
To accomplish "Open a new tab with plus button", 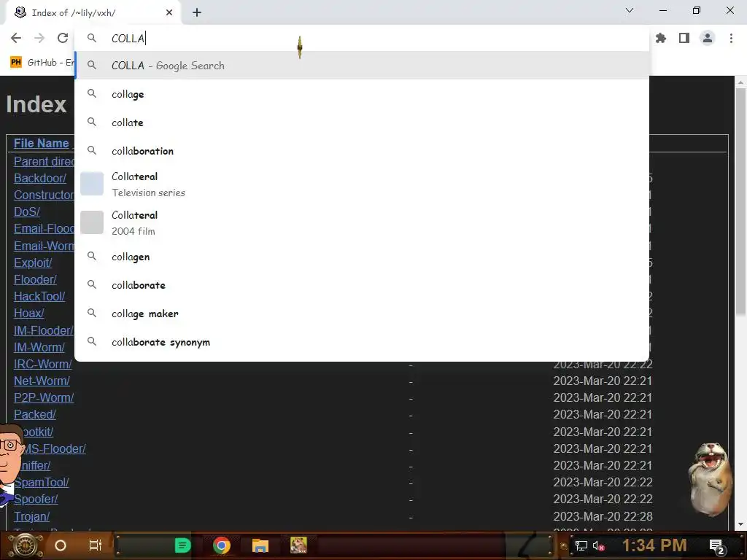I will [197, 13].
